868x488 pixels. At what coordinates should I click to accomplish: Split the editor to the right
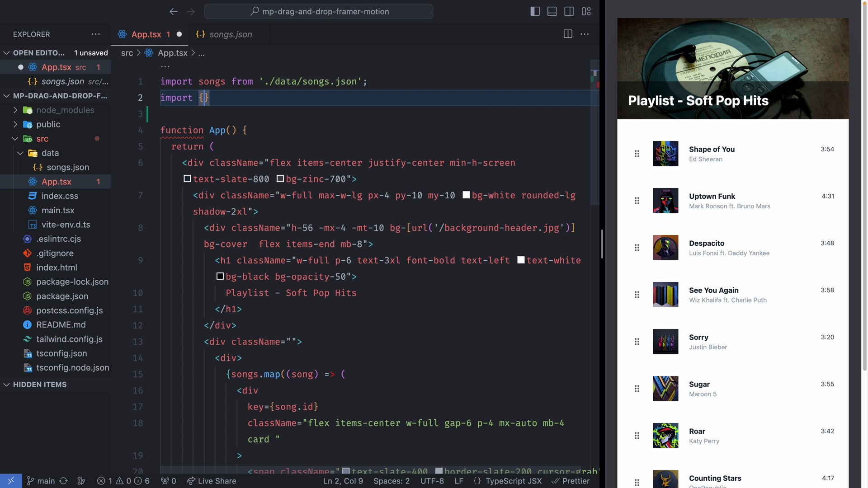point(568,34)
